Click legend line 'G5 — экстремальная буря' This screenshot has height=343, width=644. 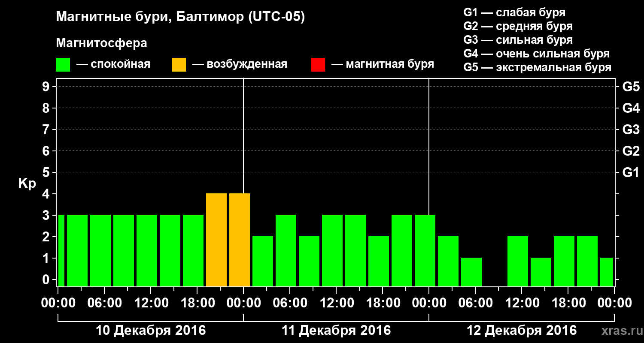click(x=538, y=68)
